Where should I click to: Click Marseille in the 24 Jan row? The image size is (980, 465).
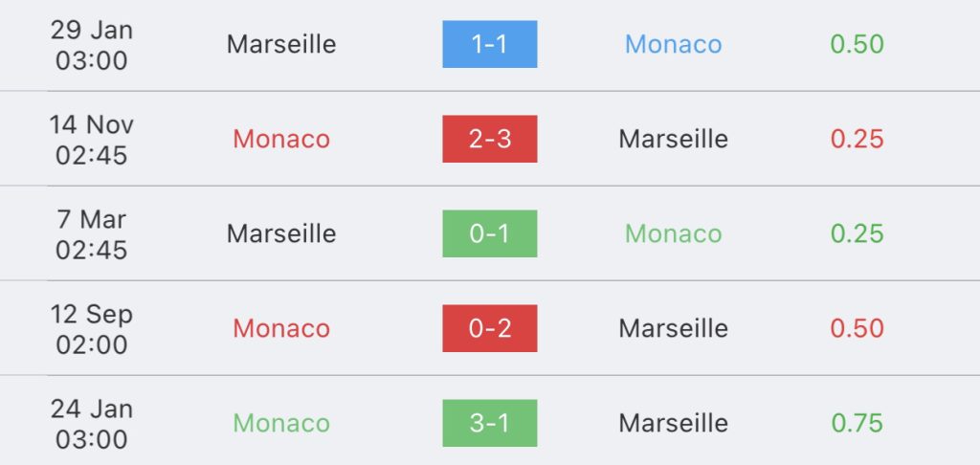673,423
